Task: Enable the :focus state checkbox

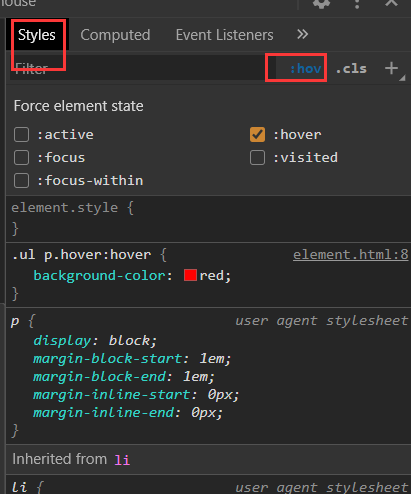Action: coord(21,158)
